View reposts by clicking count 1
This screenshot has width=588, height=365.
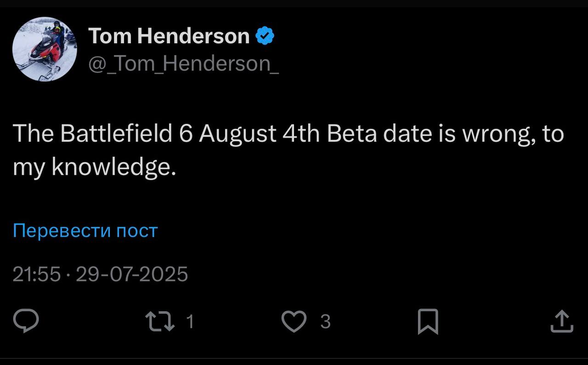190,321
